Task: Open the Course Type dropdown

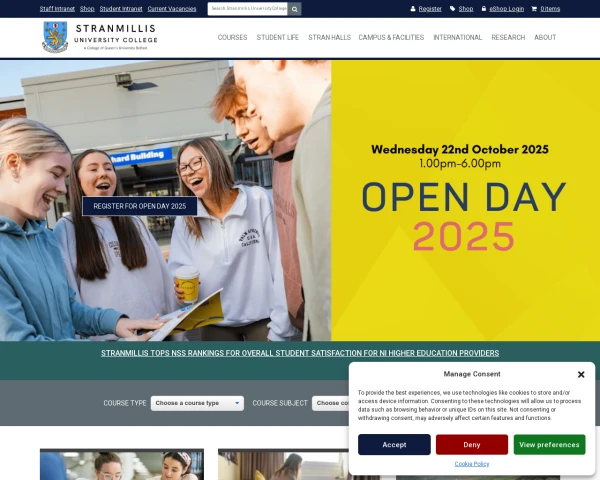Action: (197, 403)
